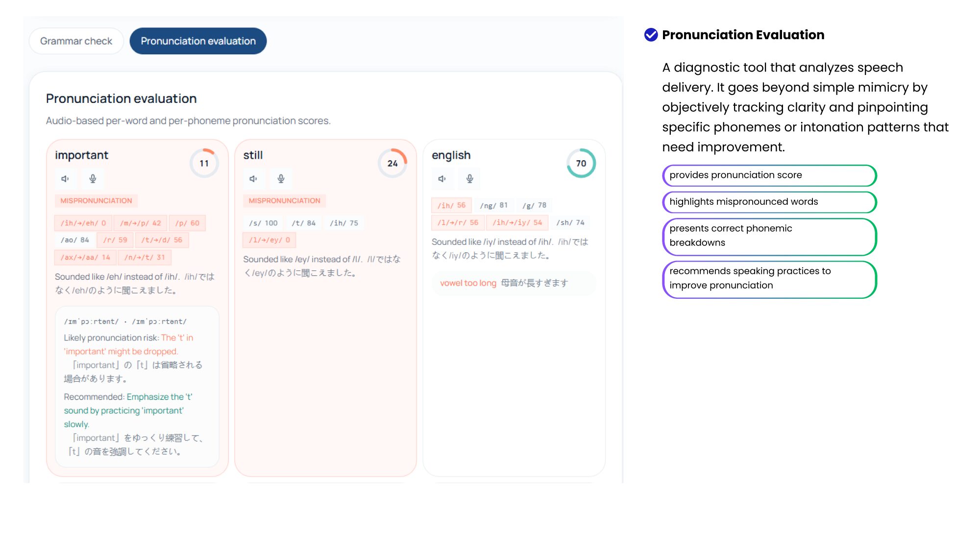Click the word title english
Viewport: 980px width, 551px height.
tap(451, 155)
